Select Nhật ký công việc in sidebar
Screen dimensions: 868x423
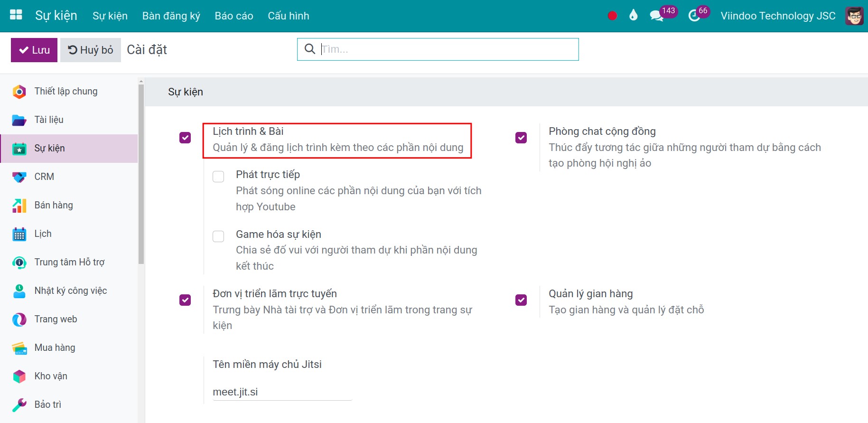[x=69, y=291]
